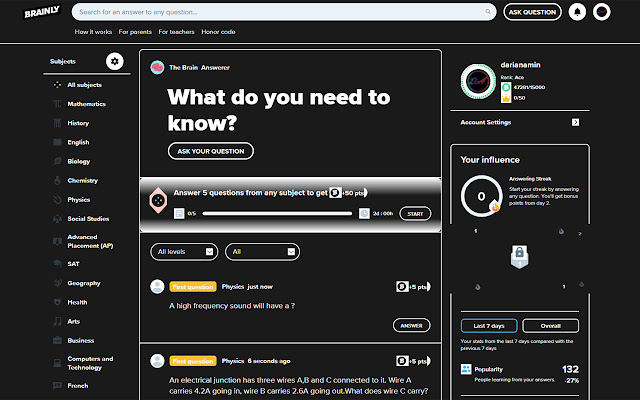Click the challenge timer clock icon

(364, 213)
